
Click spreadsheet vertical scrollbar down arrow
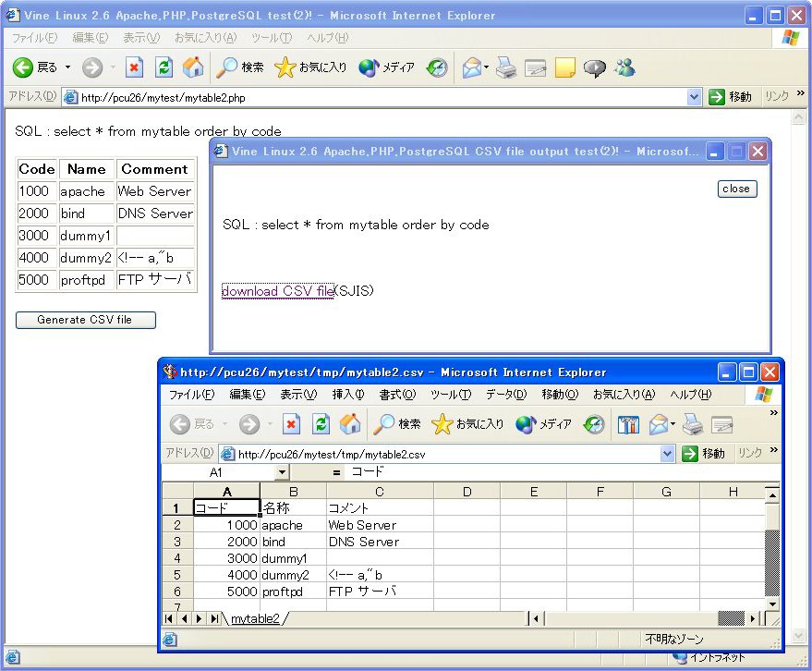click(772, 604)
